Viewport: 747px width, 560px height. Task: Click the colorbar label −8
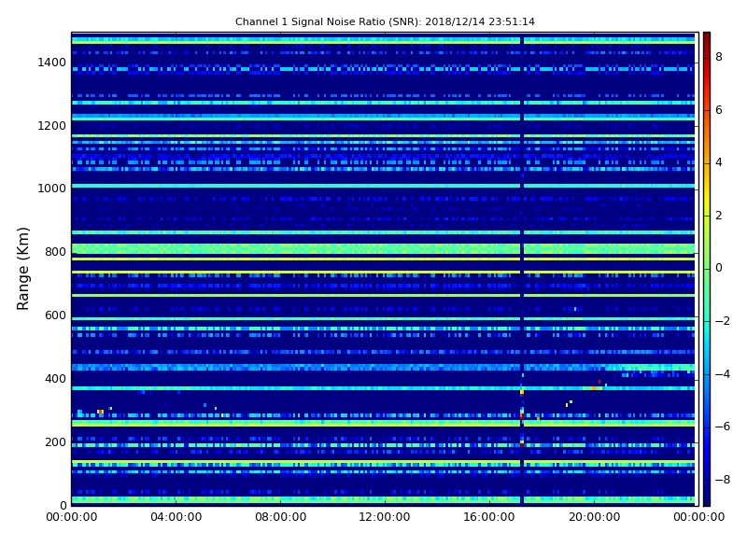pos(723,480)
